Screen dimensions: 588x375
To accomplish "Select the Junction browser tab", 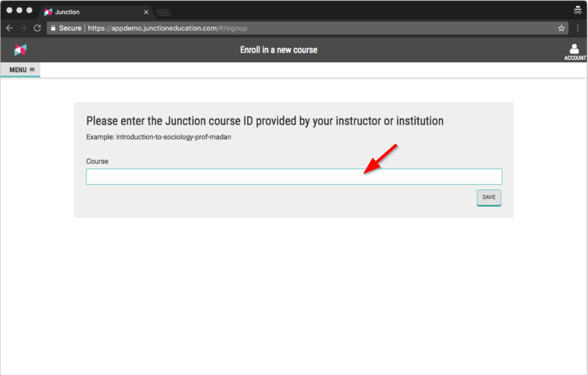I will click(96, 12).
